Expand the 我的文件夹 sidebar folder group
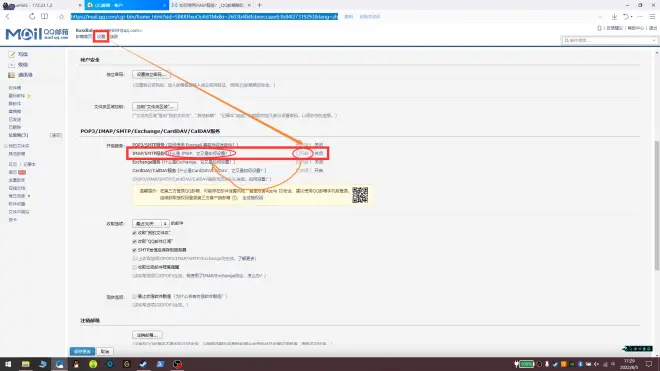 5,146
